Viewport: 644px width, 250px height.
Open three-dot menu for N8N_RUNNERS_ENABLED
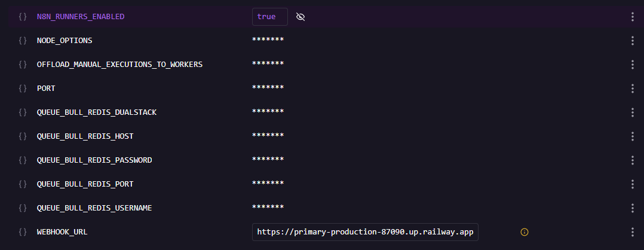click(632, 17)
